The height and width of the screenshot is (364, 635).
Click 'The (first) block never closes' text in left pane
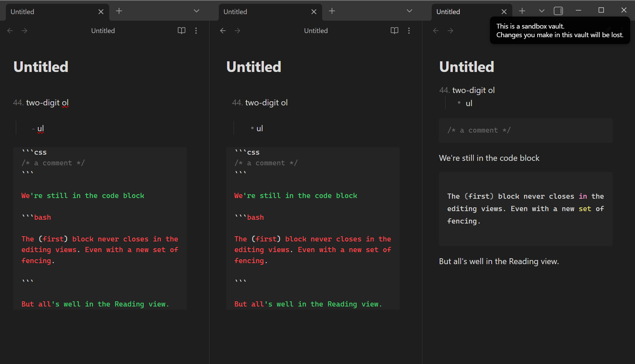click(x=85, y=239)
